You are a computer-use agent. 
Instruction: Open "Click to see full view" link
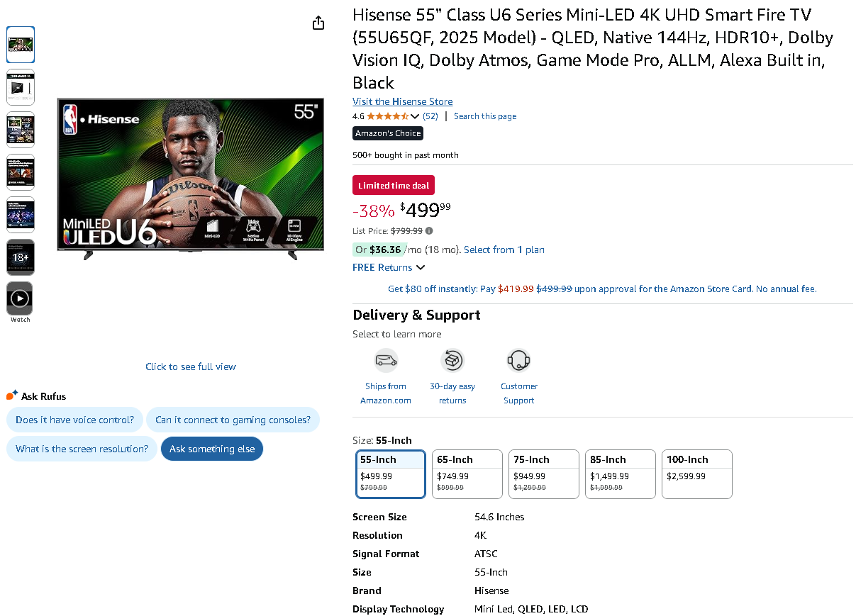pos(191,366)
